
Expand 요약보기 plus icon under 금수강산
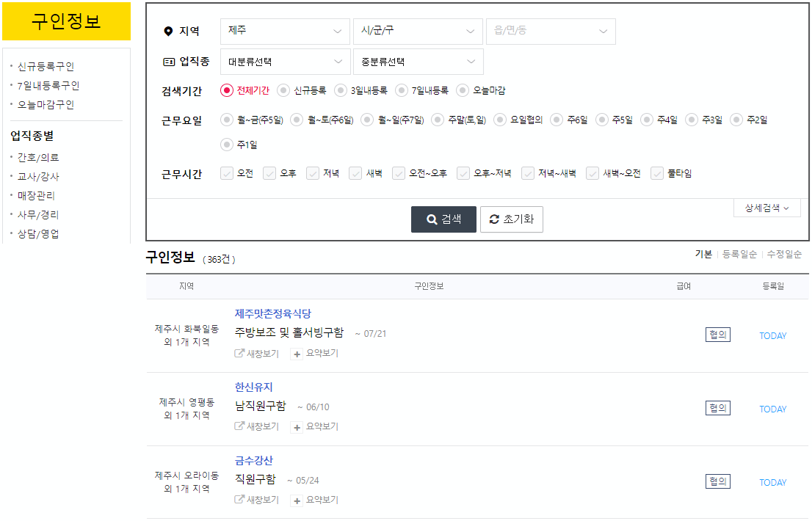pyautogui.click(x=296, y=500)
